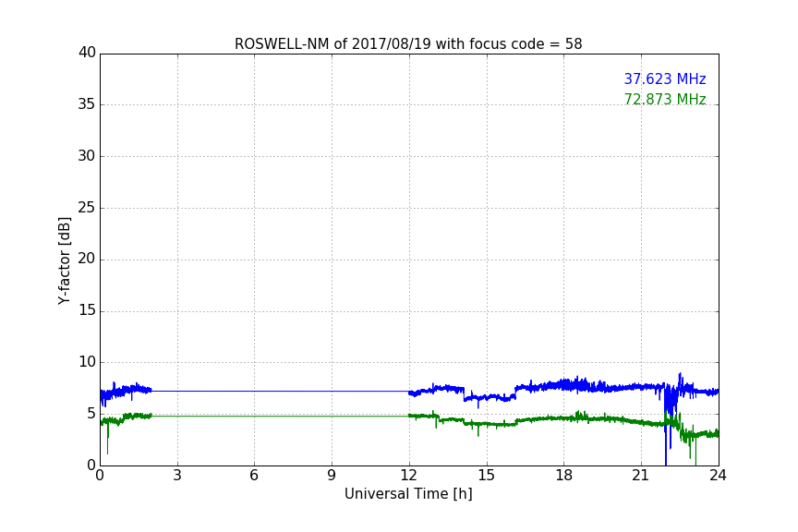Select the green 72.873 MHz legend label
The image size is (798, 532).
tap(665, 99)
